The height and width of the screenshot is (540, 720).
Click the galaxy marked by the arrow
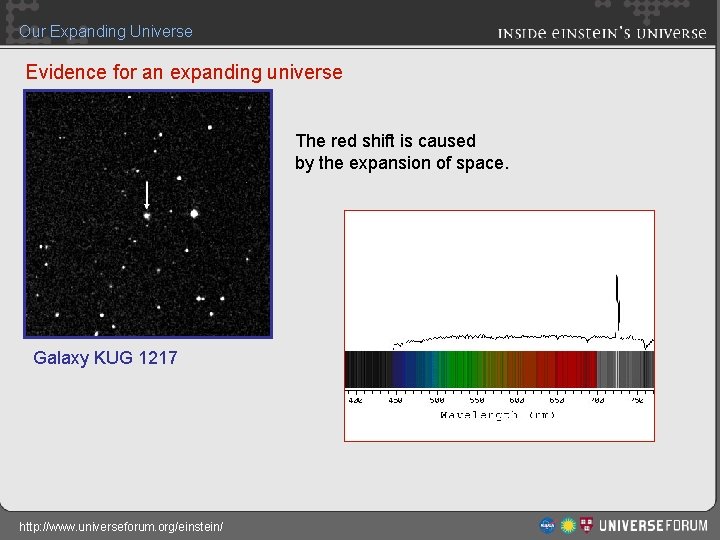click(x=147, y=215)
